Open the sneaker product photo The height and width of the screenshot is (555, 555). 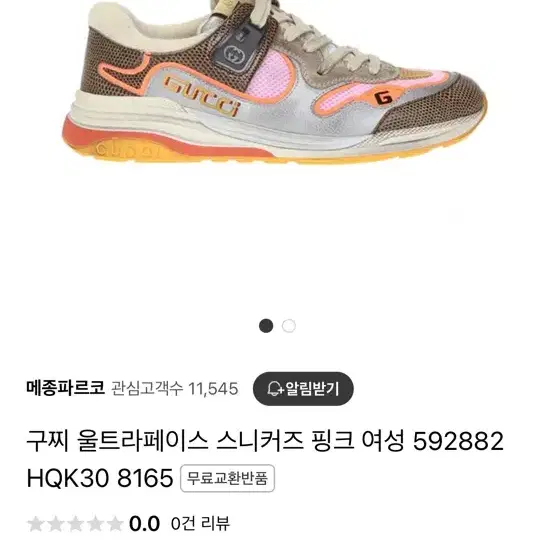click(274, 83)
